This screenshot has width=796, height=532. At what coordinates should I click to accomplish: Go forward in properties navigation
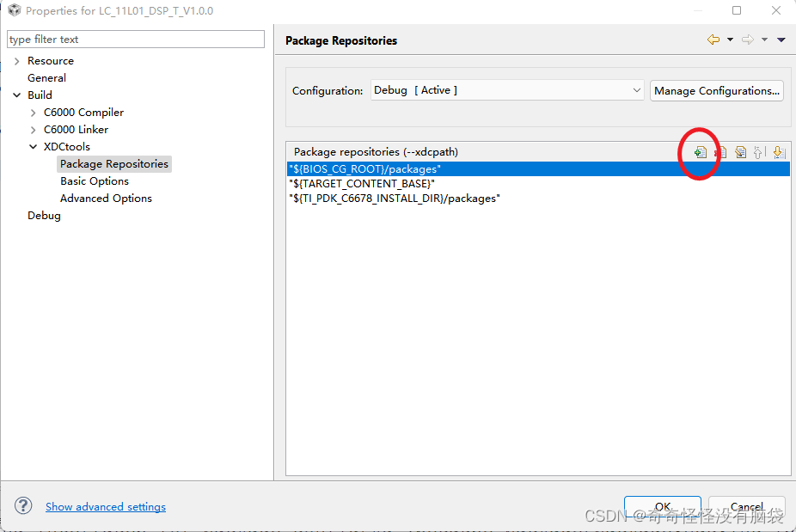click(x=748, y=40)
